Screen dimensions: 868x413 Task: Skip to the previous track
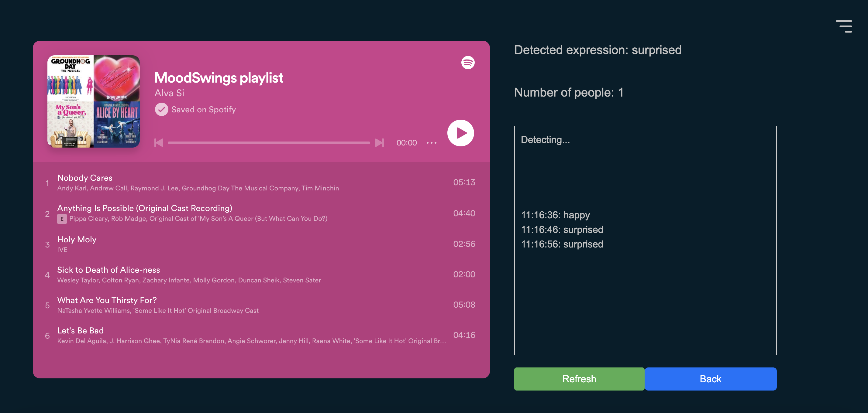pyautogui.click(x=159, y=143)
